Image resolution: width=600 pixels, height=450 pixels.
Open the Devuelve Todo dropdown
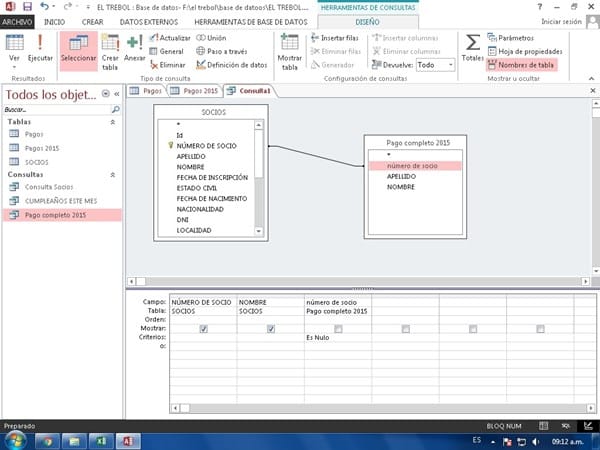point(437,64)
